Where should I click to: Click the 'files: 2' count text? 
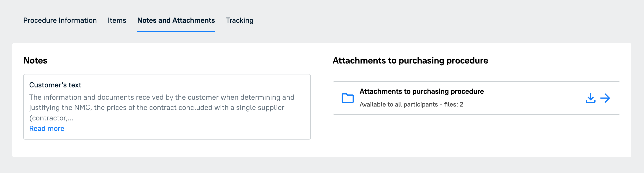tap(453, 104)
